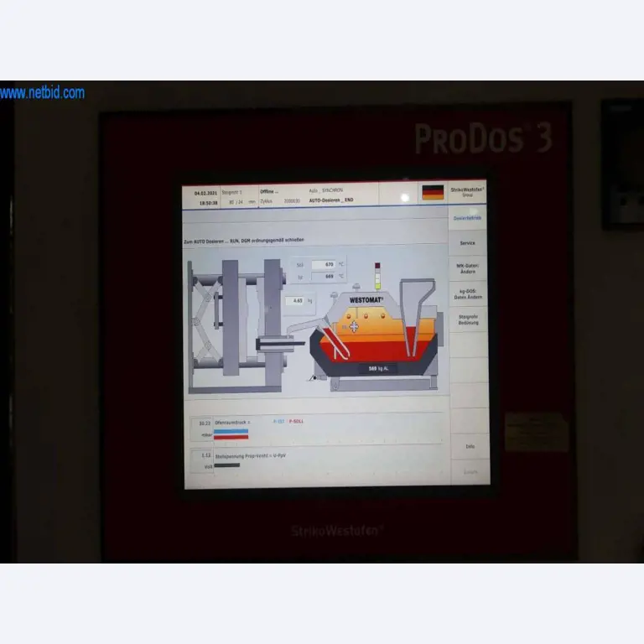Click the dark U-PpV voltage bar
The width and height of the screenshot is (644, 644).
pos(227,465)
